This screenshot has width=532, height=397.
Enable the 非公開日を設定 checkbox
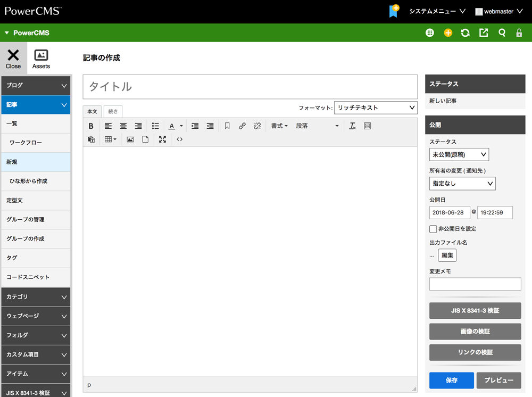[434, 229]
